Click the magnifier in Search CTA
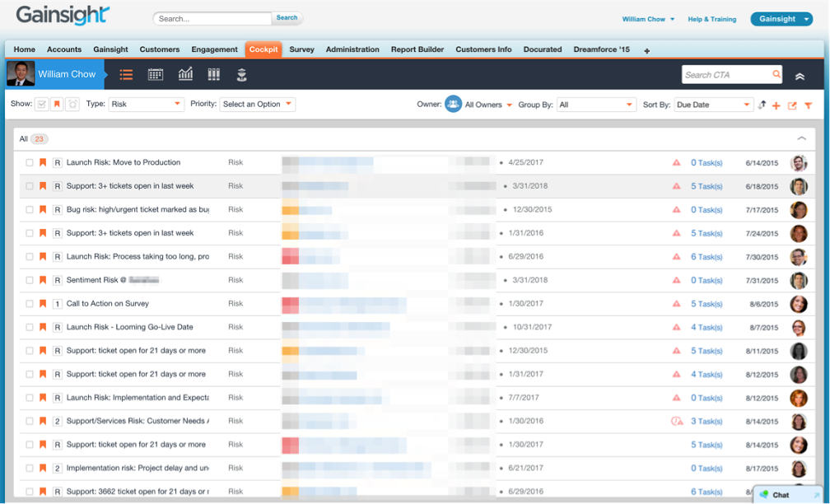 coord(776,75)
